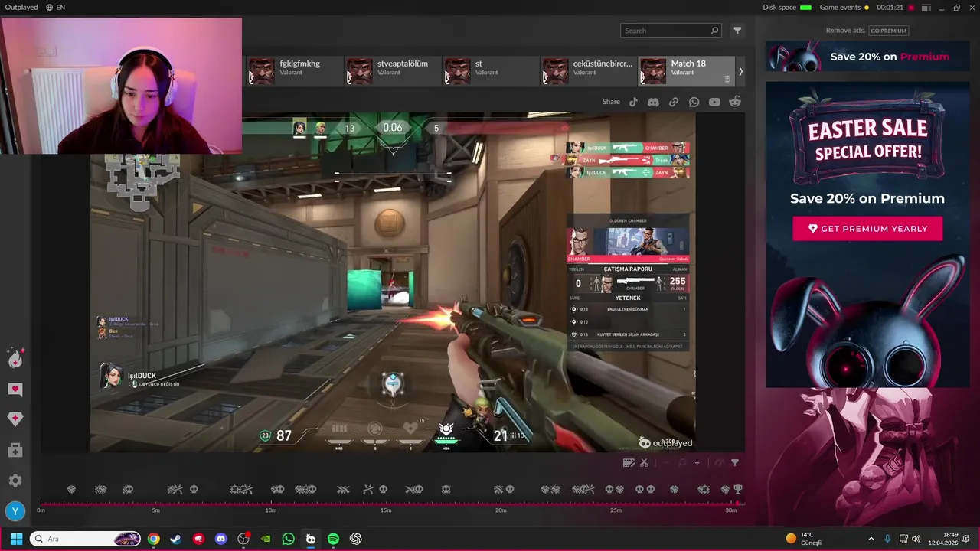This screenshot has height=551, width=980.
Task: Open the flame sidebar icon
Action: click(x=15, y=358)
